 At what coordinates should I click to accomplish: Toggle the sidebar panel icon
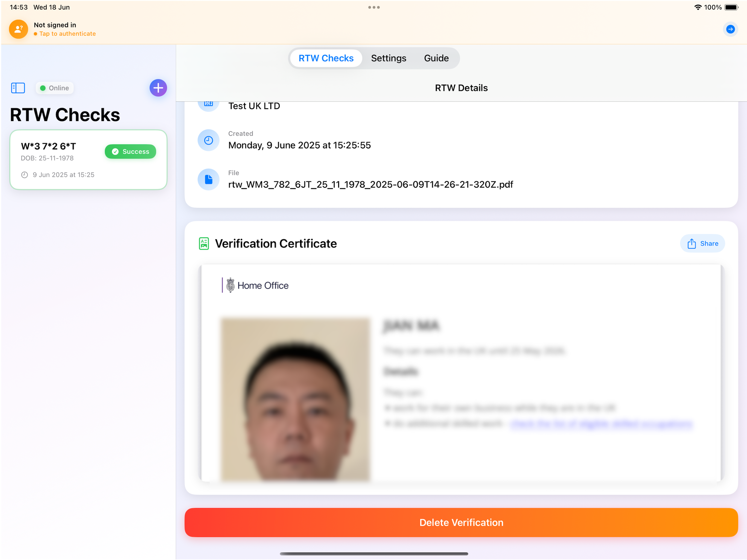[18, 88]
